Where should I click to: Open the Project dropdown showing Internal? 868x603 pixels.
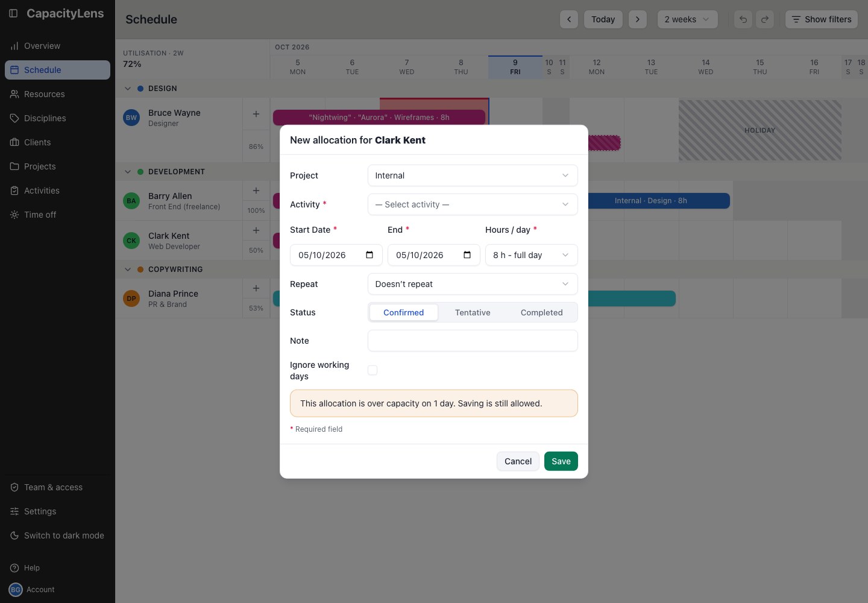pos(473,175)
